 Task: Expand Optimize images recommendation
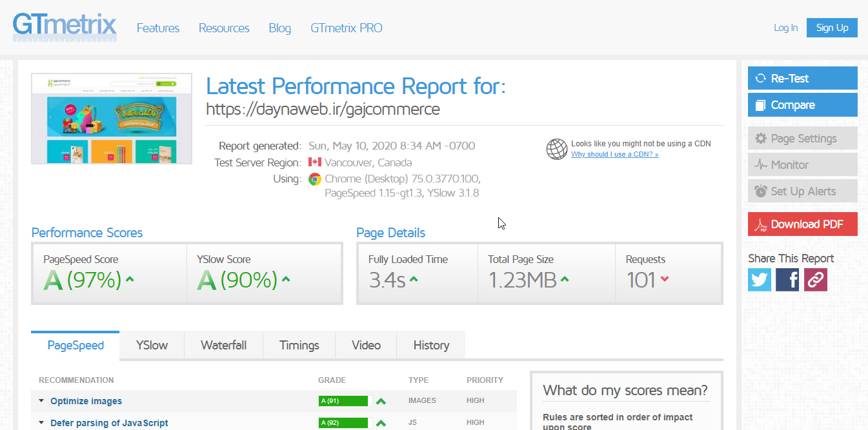tap(86, 401)
